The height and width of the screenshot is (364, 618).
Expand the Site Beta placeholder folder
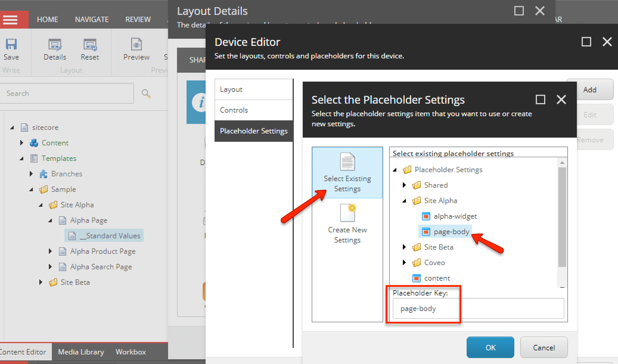click(404, 247)
